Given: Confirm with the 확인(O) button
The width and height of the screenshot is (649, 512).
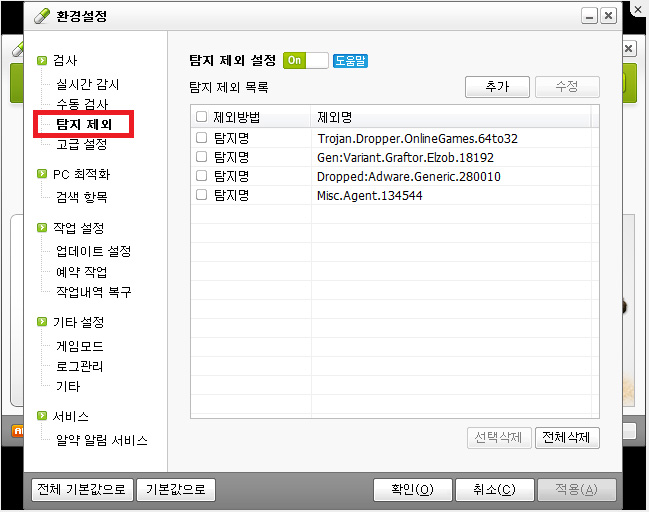Looking at the screenshot, I should (412, 490).
